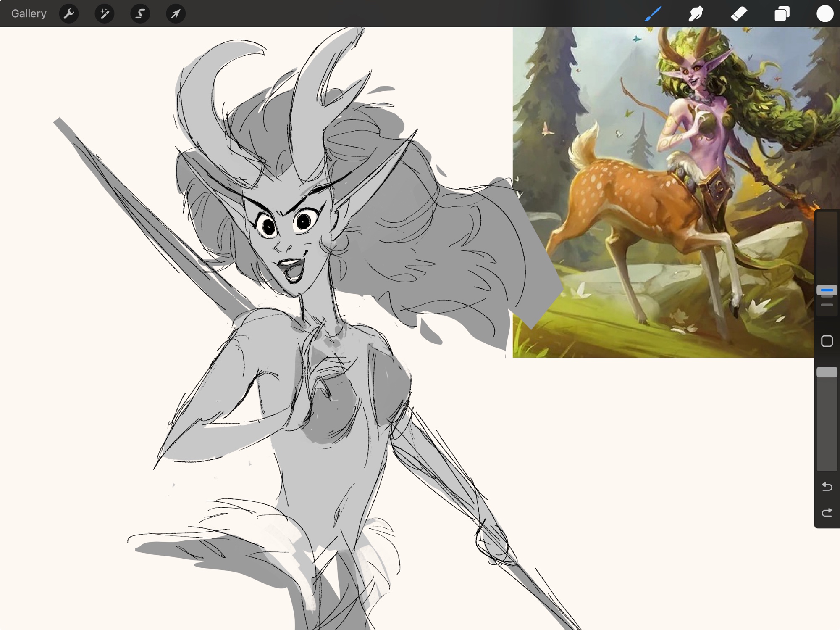Tap the square Modify button in sidebar
The height and width of the screenshot is (630, 840).
[x=827, y=341]
